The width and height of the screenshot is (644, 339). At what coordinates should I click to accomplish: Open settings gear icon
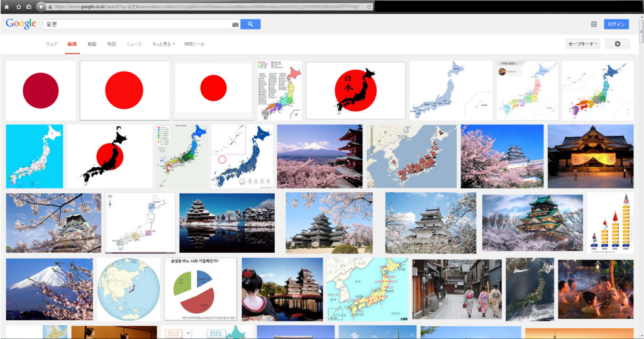618,43
